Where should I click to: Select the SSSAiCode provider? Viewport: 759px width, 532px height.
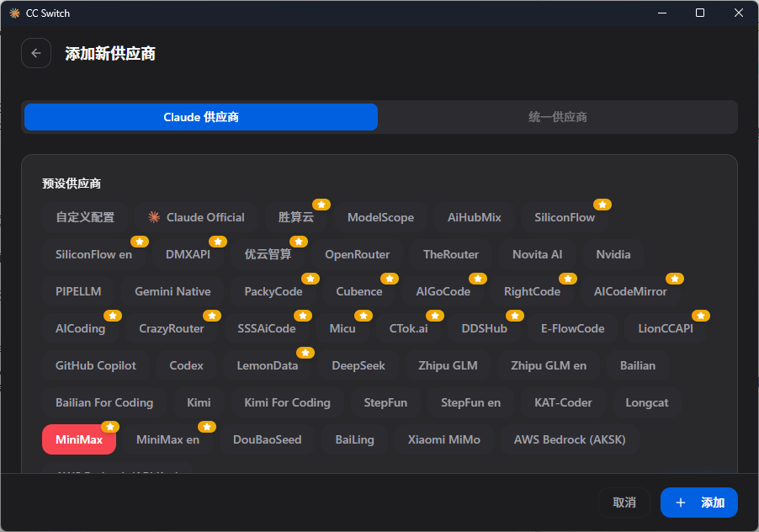tap(266, 328)
